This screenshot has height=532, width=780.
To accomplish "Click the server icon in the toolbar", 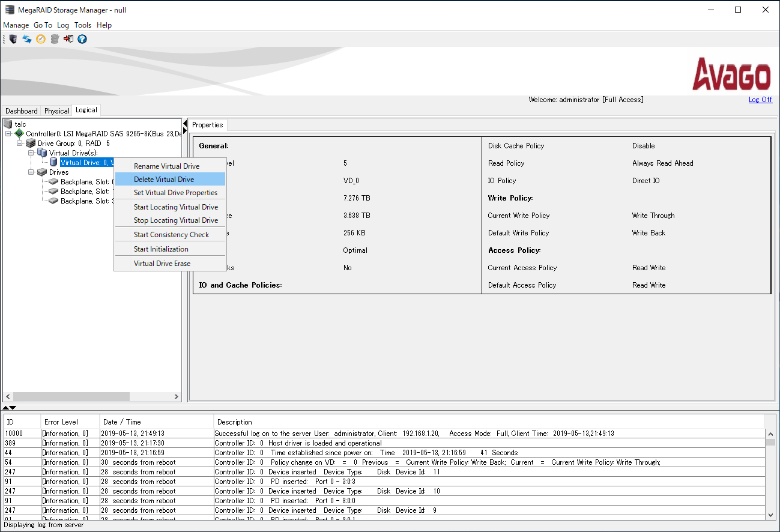I will (x=13, y=39).
